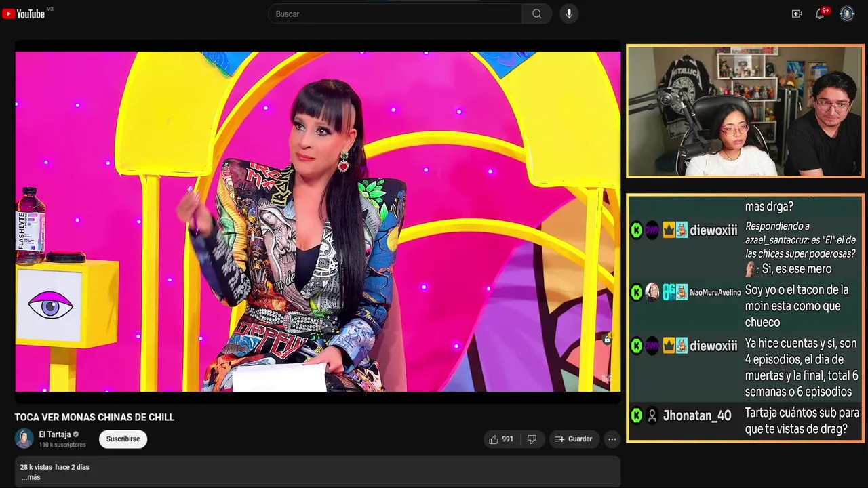The width and height of the screenshot is (868, 488).
Task: Like the video with thumbs up
Action: coord(502,439)
